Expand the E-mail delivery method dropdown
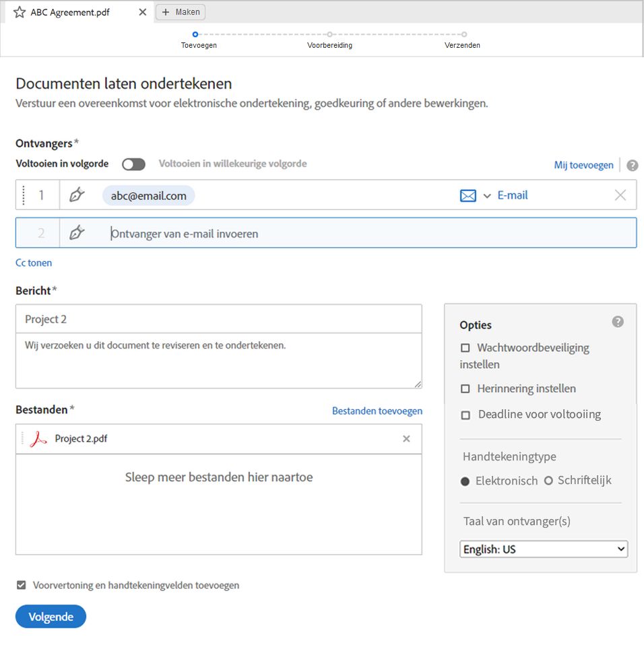 coord(487,196)
